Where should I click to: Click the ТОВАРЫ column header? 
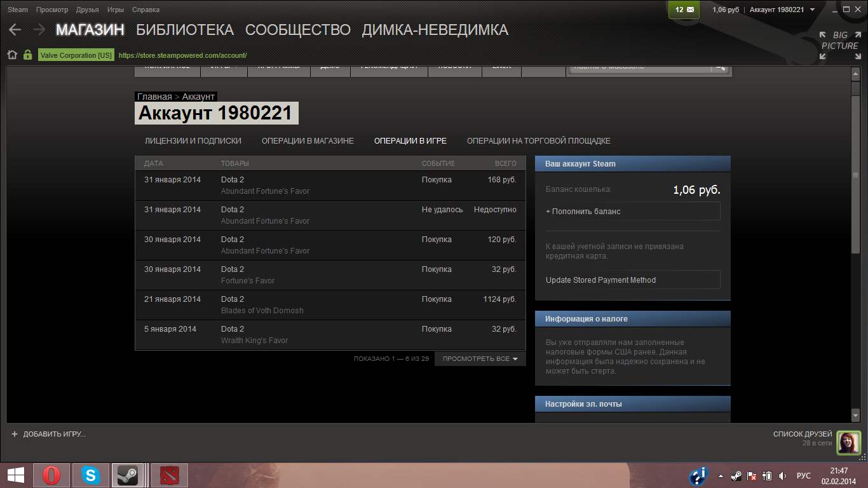[x=235, y=164]
